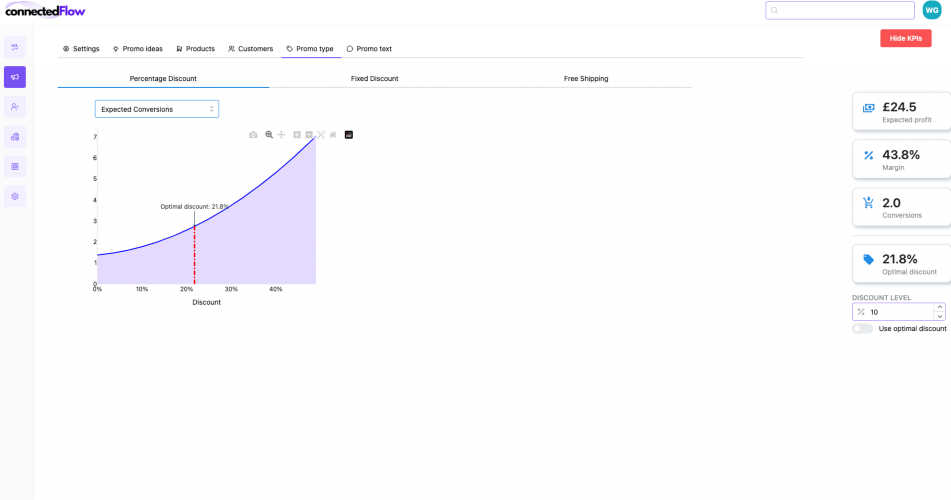
Task: Click the 21.8% optimal discount value
Action: click(x=899, y=259)
